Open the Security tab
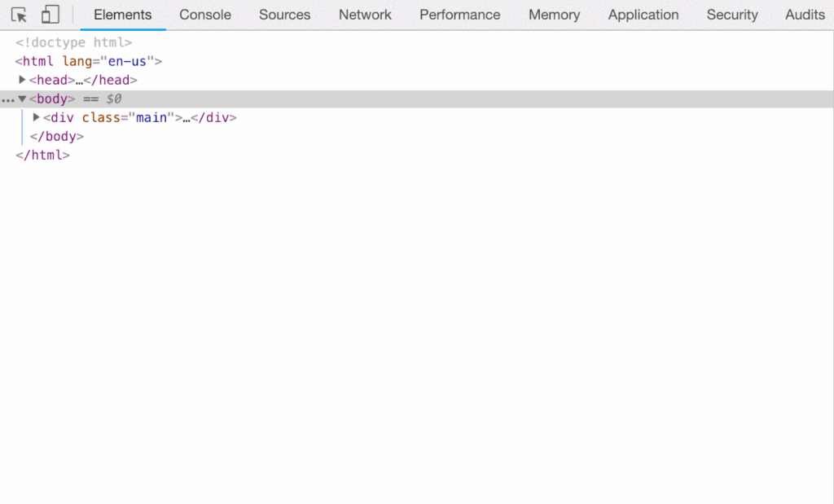The image size is (834, 504). click(x=732, y=15)
